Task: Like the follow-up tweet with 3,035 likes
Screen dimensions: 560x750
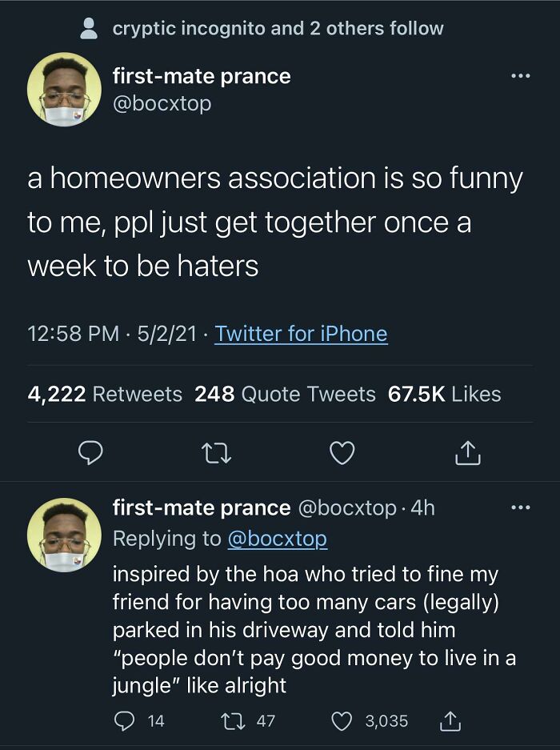Action: point(341,720)
